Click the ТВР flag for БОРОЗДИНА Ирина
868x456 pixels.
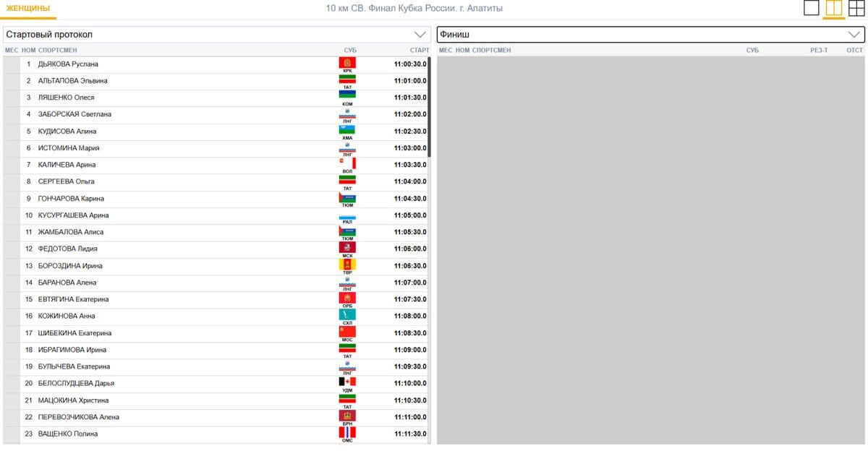click(x=347, y=264)
